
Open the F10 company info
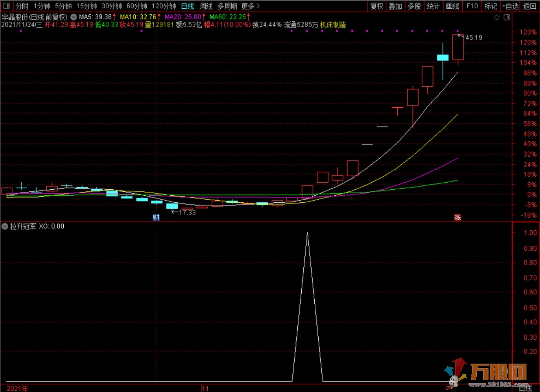pyautogui.click(x=472, y=6)
